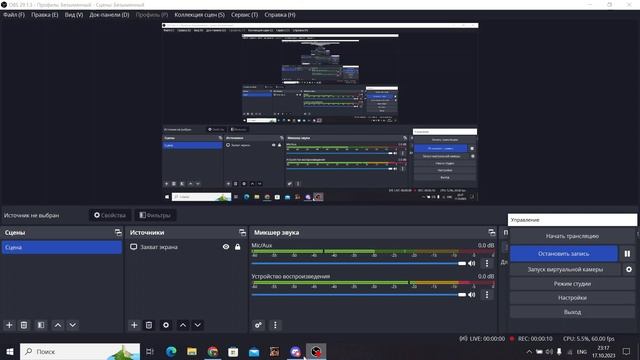Viewport: 640px width, 360px height.
Task: Click the preview canvas
Action: (x=320, y=112)
